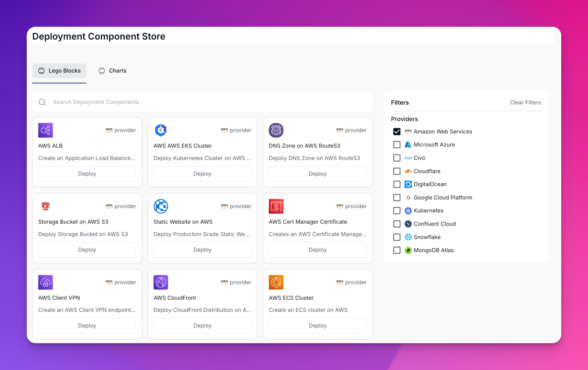Click the Amazon Web Services logo in filters
Image resolution: width=588 pixels, height=370 pixels.
pos(408,131)
